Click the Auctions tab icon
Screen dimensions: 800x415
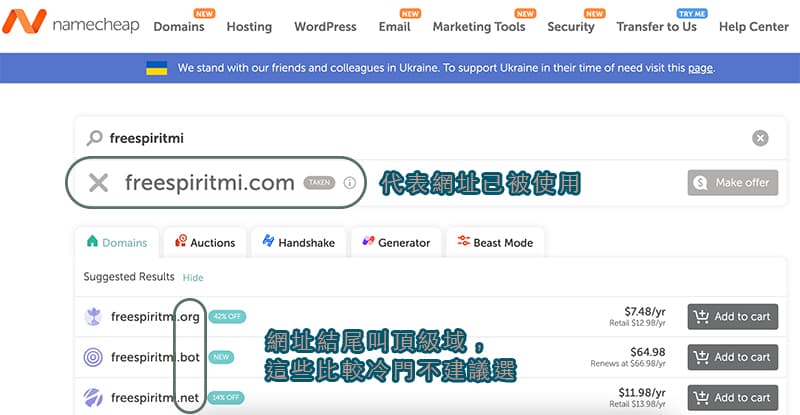coord(181,241)
